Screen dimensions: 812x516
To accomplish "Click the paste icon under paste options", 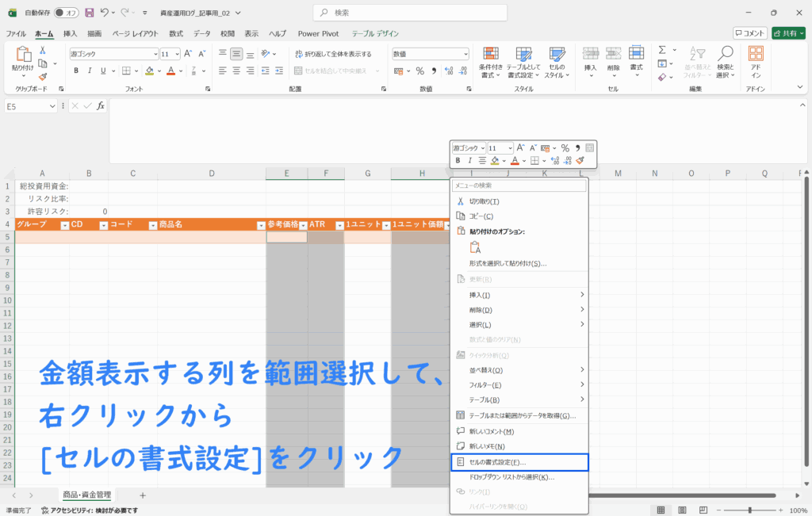I will (476, 247).
